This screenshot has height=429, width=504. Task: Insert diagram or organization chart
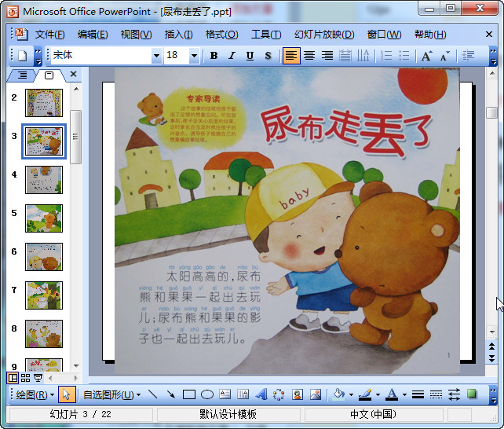(x=279, y=394)
